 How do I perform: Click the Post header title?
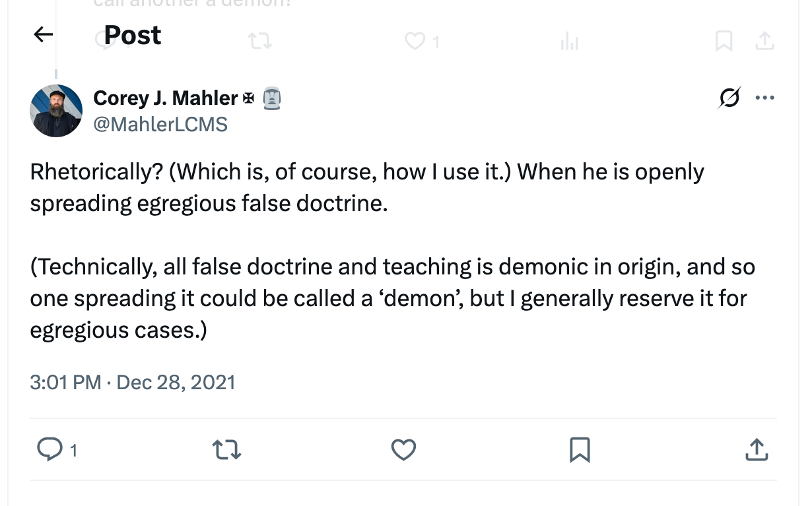click(133, 35)
